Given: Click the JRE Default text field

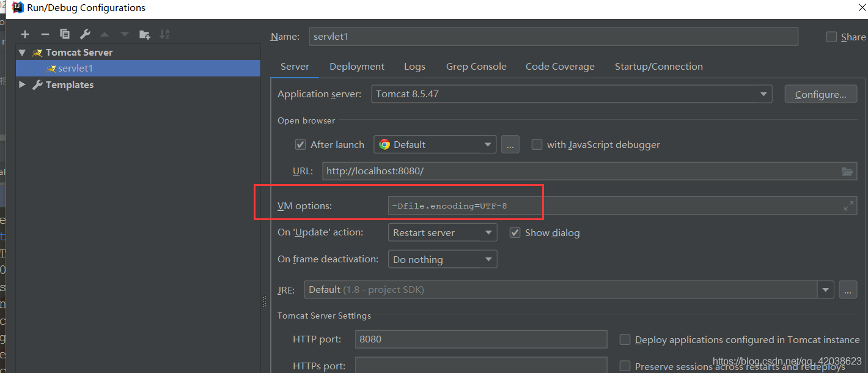Looking at the screenshot, I should pyautogui.click(x=561, y=290).
